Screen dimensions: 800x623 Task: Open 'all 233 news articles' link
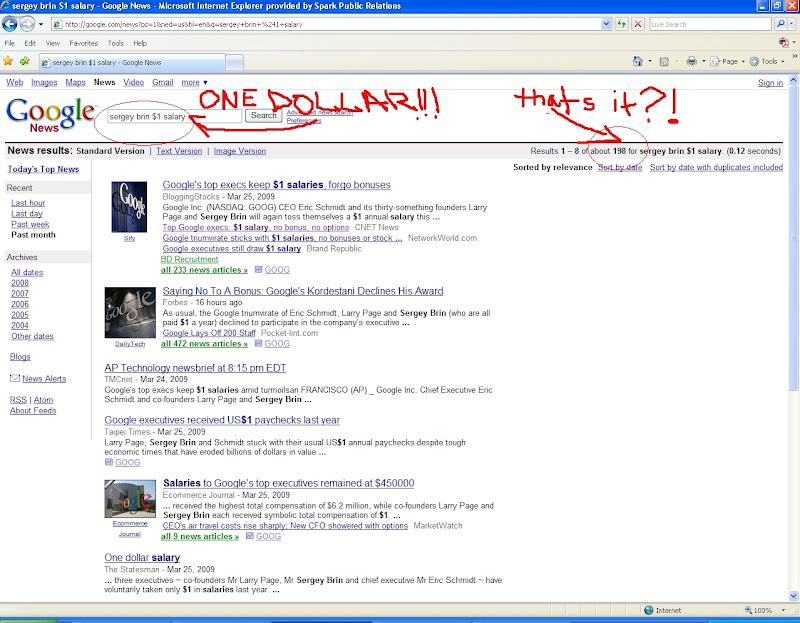coord(204,269)
